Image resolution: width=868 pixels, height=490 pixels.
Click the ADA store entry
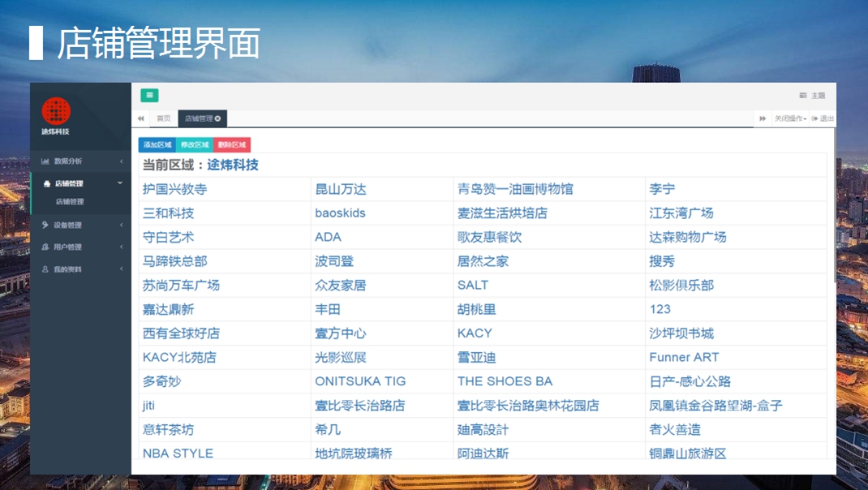(x=329, y=238)
